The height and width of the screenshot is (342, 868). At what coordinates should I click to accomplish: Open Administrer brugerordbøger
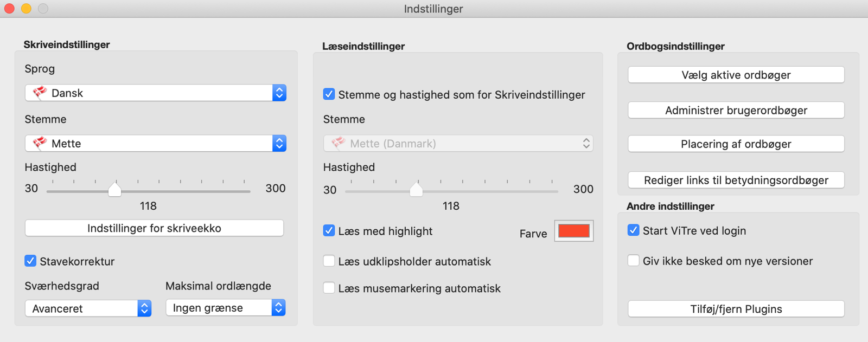coord(736,109)
